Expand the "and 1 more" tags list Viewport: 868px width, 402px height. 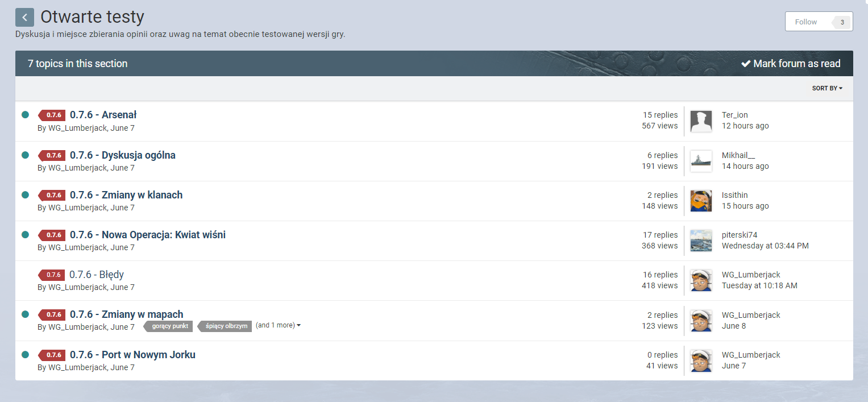pyautogui.click(x=278, y=325)
